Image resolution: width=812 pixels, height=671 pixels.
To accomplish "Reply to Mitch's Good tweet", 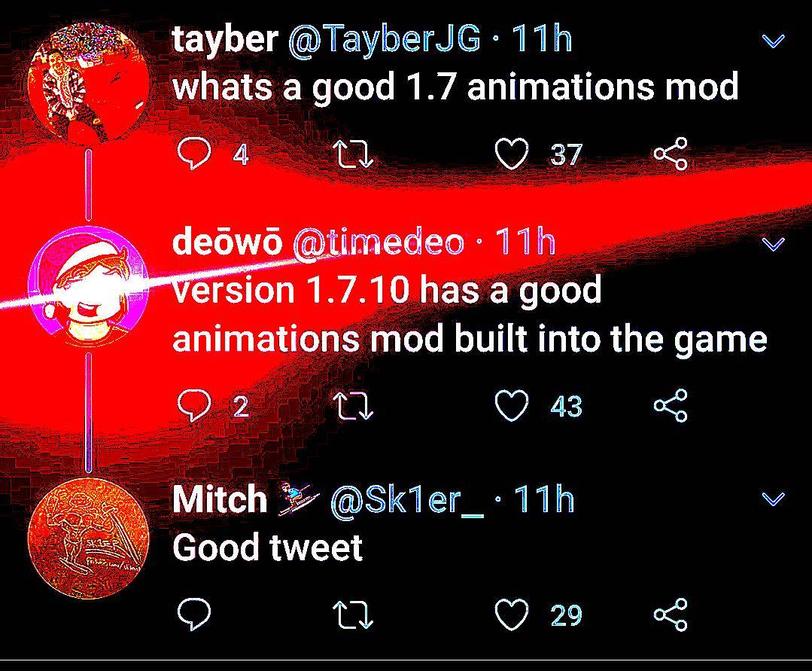I will coord(194,615).
